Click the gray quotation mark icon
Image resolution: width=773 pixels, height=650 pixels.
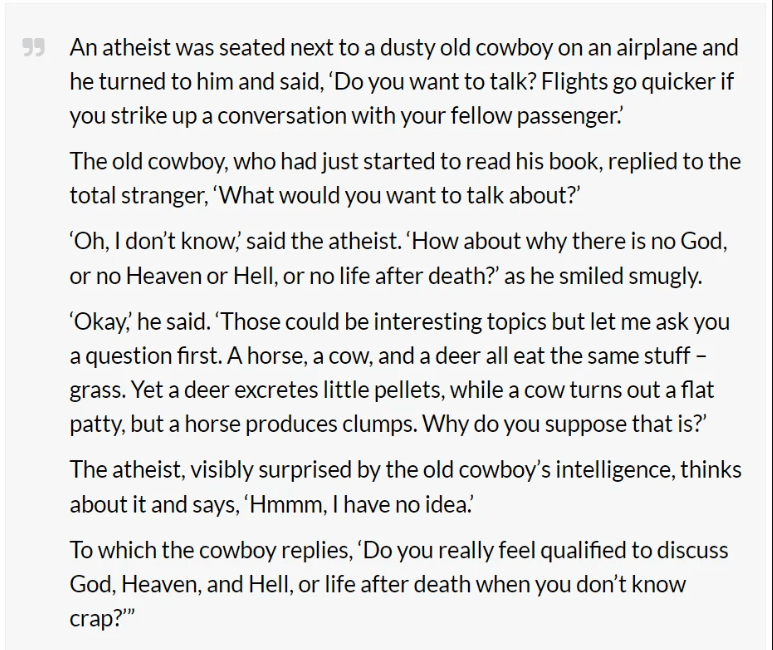[x=34, y=47]
